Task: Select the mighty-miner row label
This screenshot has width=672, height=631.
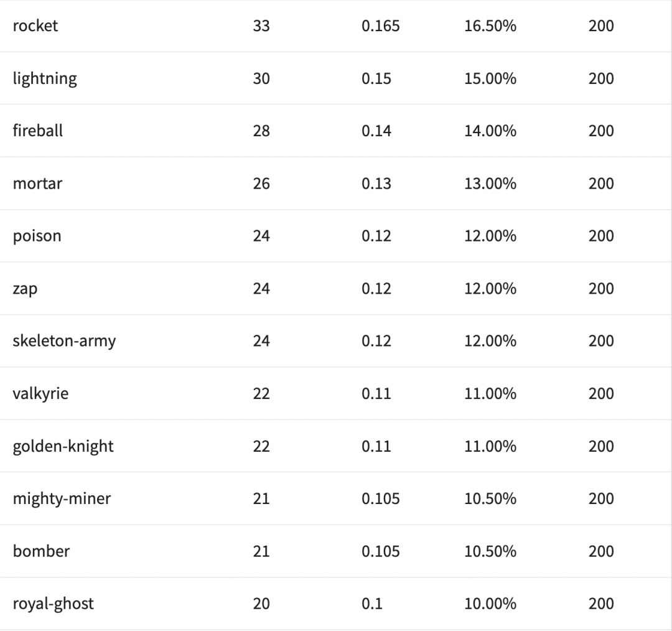Action: [x=62, y=498]
